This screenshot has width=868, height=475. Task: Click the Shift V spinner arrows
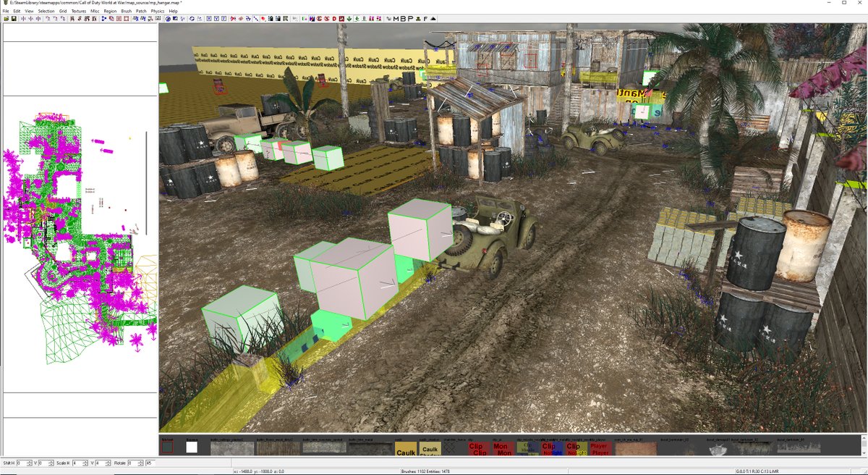(51, 463)
